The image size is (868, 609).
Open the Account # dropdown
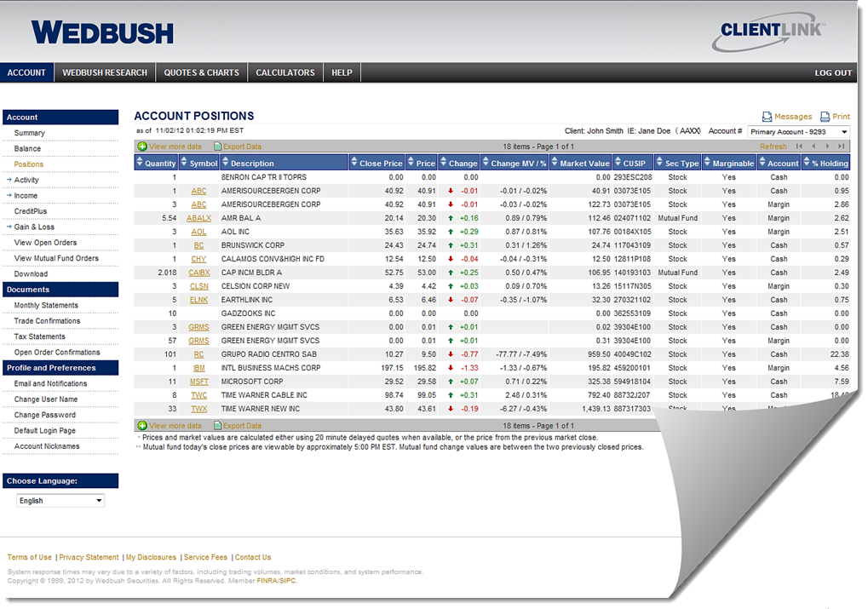[798, 132]
